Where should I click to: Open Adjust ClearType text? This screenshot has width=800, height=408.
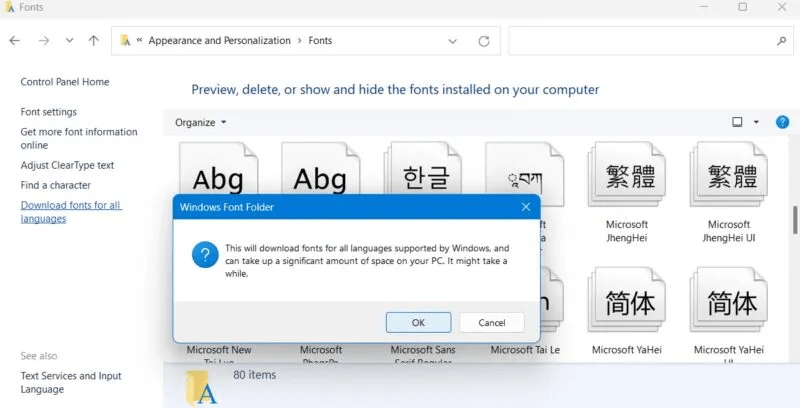(67, 165)
